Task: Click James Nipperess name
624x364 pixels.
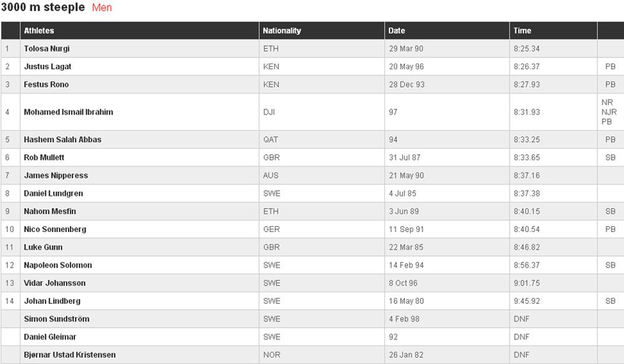Action: point(56,175)
